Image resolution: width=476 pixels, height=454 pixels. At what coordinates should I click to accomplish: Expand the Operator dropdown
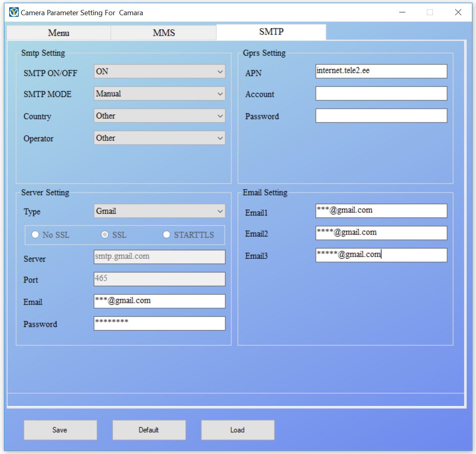pos(159,138)
